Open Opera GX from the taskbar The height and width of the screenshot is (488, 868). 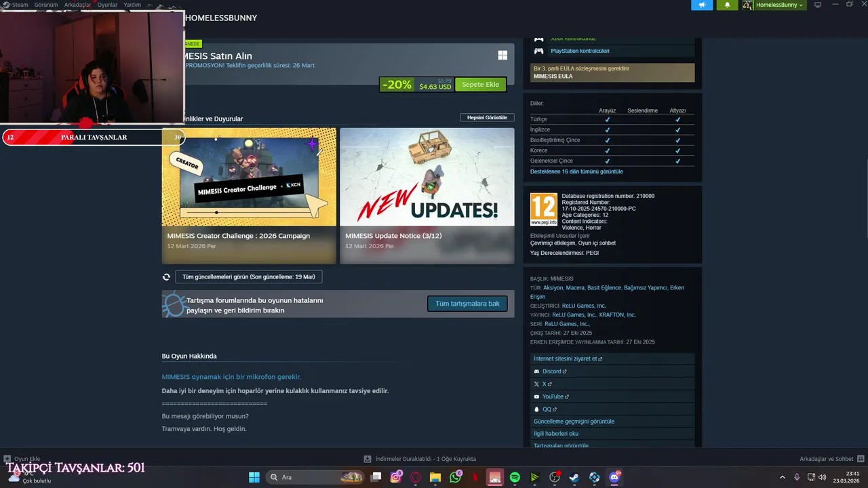point(416,477)
